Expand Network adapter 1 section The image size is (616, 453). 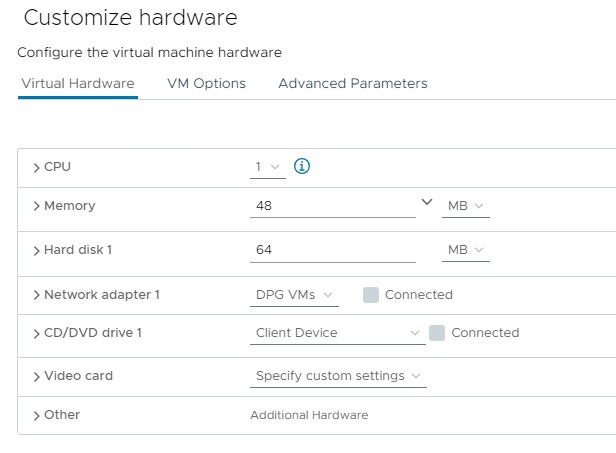coord(37,295)
